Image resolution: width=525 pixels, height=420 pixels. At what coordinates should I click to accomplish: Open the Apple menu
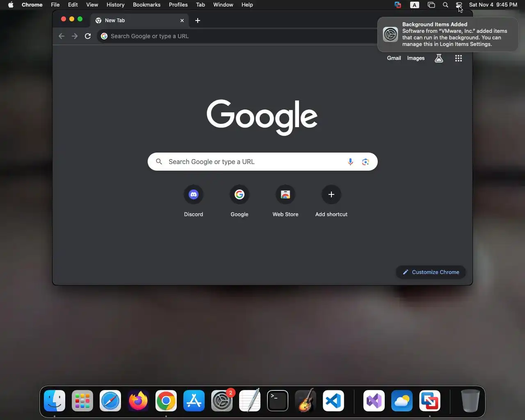tap(11, 5)
